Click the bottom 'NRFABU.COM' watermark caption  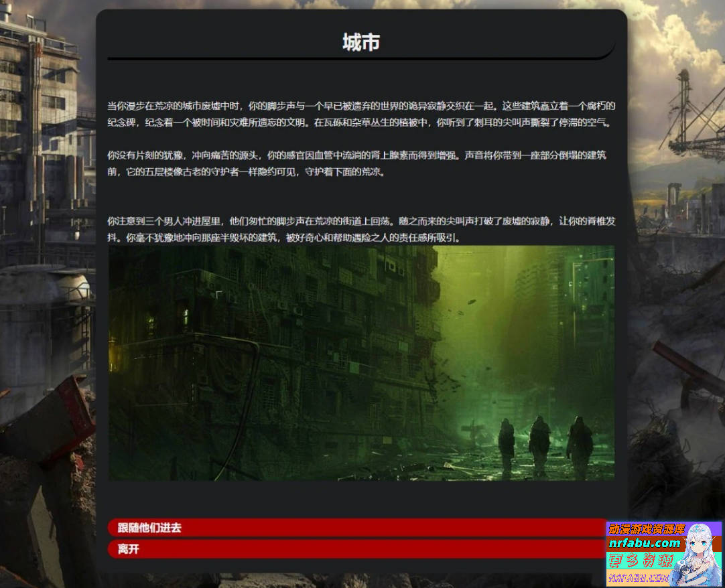click(637, 577)
